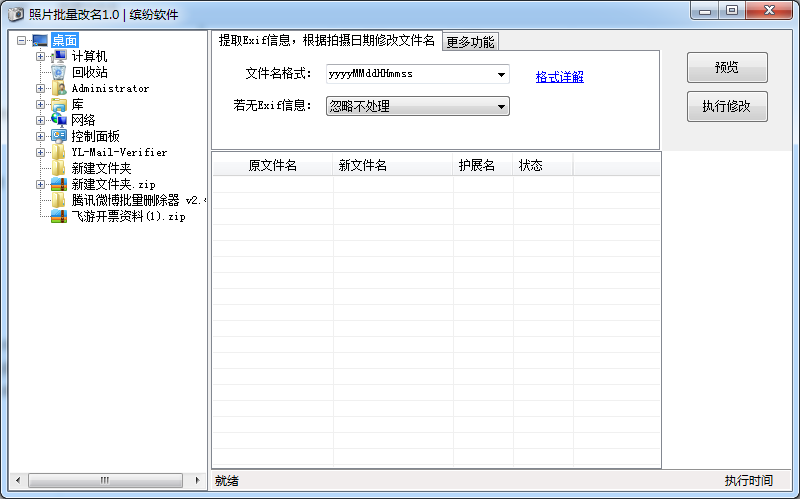The width and height of the screenshot is (800, 499).
Task: Click the Computer icon in folder tree
Action: [x=59, y=56]
